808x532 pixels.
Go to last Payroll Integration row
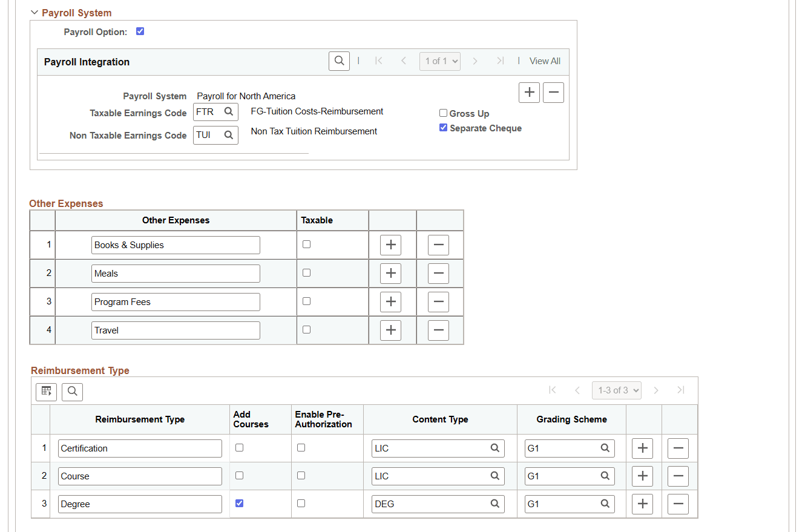point(500,61)
